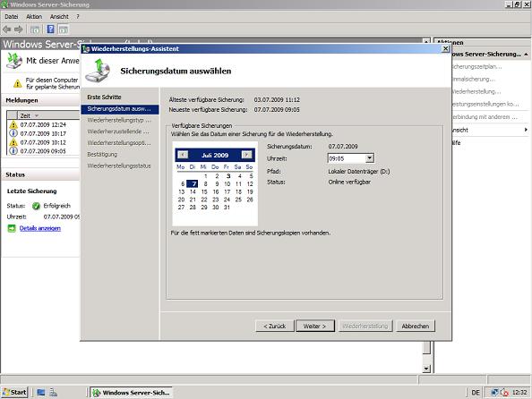The height and width of the screenshot is (399, 532).
Task: Select the Erste Schritte wizard step
Action: click(x=104, y=97)
